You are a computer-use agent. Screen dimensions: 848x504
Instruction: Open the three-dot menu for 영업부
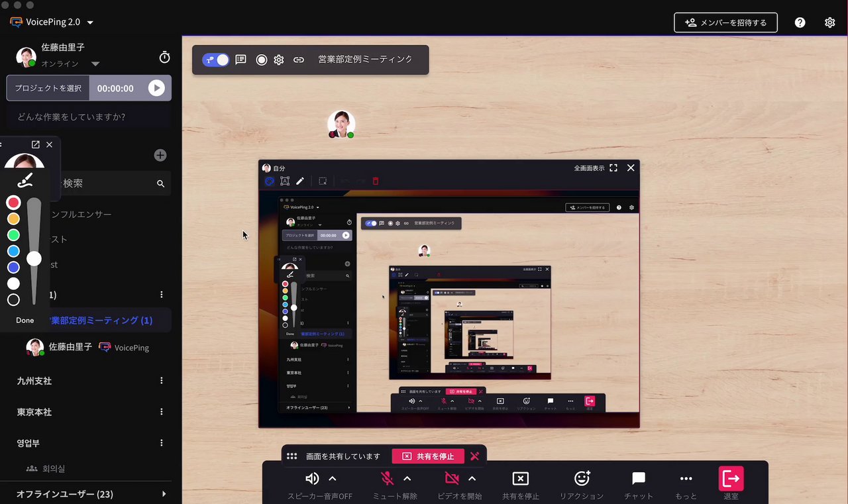(x=161, y=442)
